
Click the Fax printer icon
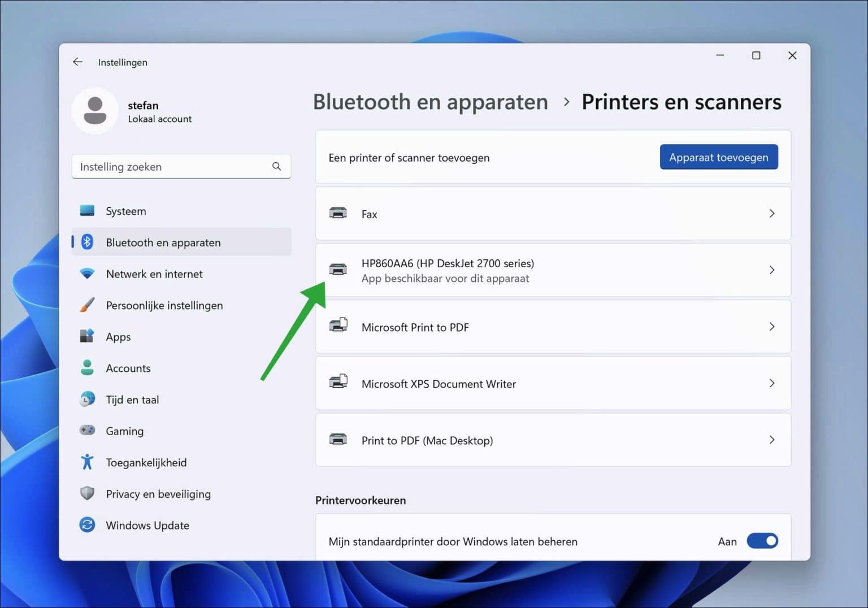[x=338, y=213]
